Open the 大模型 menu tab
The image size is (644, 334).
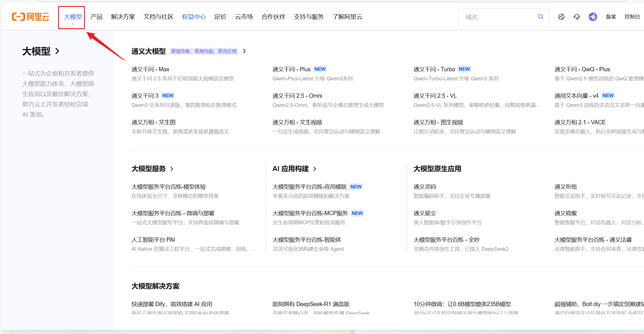[x=73, y=17]
